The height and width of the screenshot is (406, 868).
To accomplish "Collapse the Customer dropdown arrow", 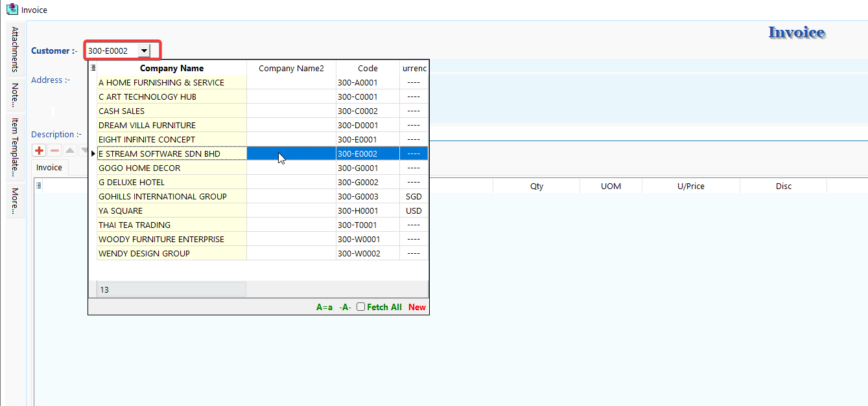I will click(144, 51).
